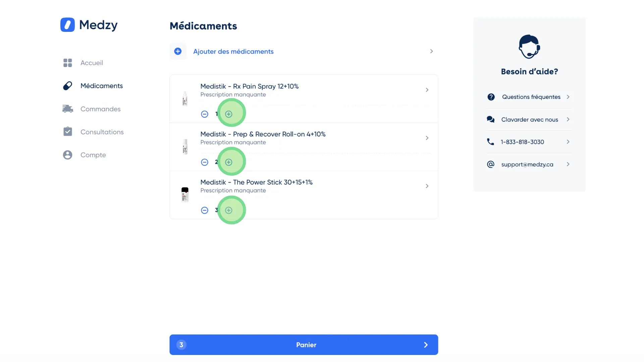Click Ajouter des médicaments link
Screen dimensions: 644x362
pyautogui.click(x=233, y=51)
